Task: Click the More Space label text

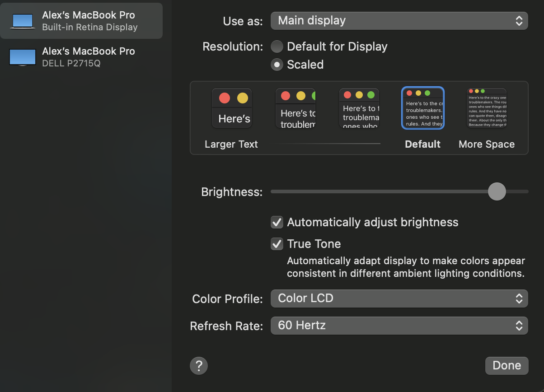Action: click(x=487, y=144)
